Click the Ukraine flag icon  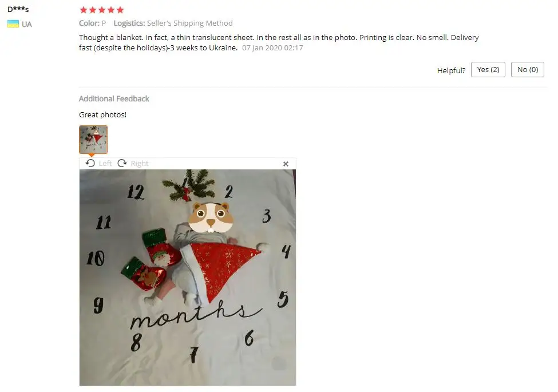tap(13, 24)
